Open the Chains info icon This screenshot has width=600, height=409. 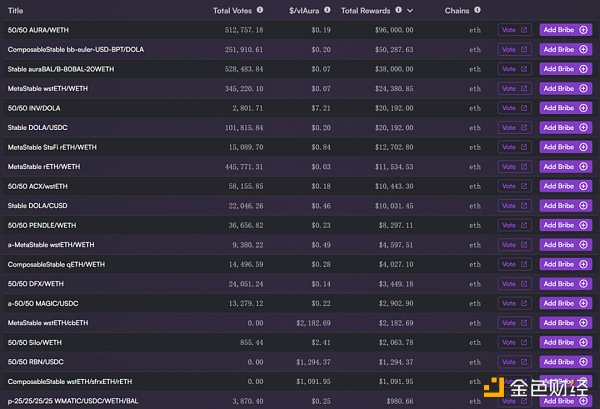point(477,10)
